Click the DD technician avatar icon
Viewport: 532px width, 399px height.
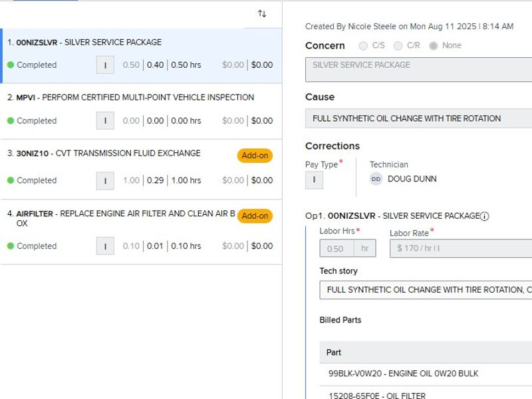376,179
